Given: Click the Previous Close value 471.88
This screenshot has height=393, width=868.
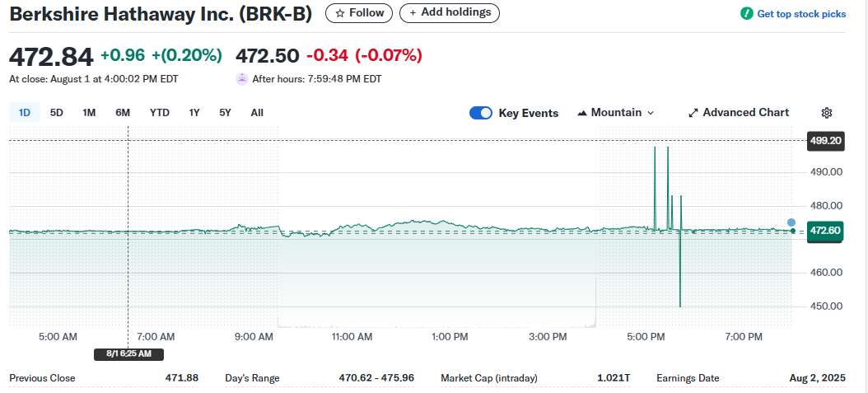Looking at the screenshot, I should (181, 378).
